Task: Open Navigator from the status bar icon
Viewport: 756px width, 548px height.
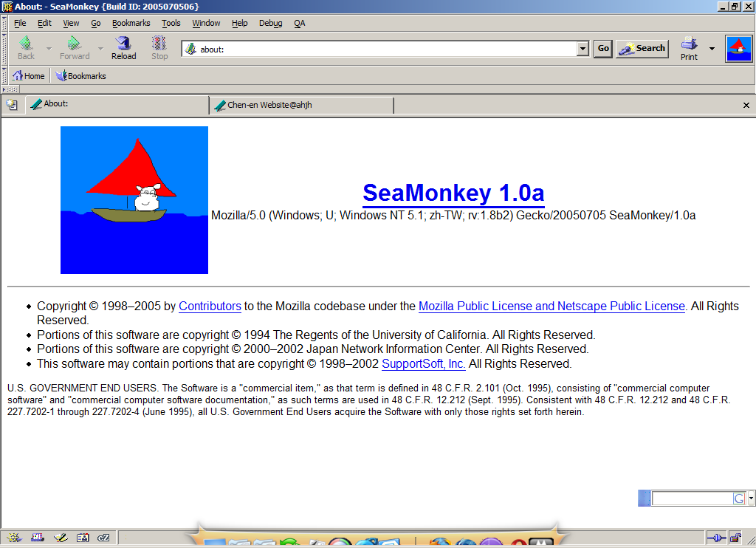Action: pyautogui.click(x=13, y=538)
